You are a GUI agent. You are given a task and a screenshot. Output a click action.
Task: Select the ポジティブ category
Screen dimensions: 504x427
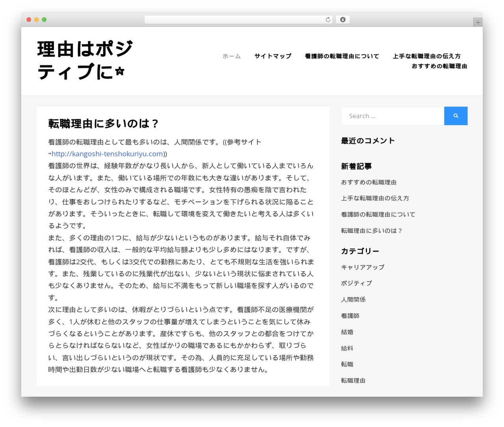[357, 283]
